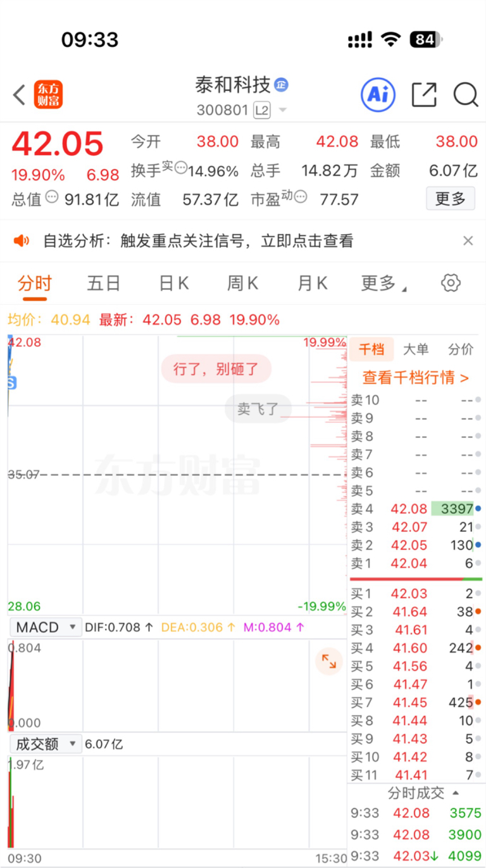Expand the 更多 chart period menu

click(383, 284)
